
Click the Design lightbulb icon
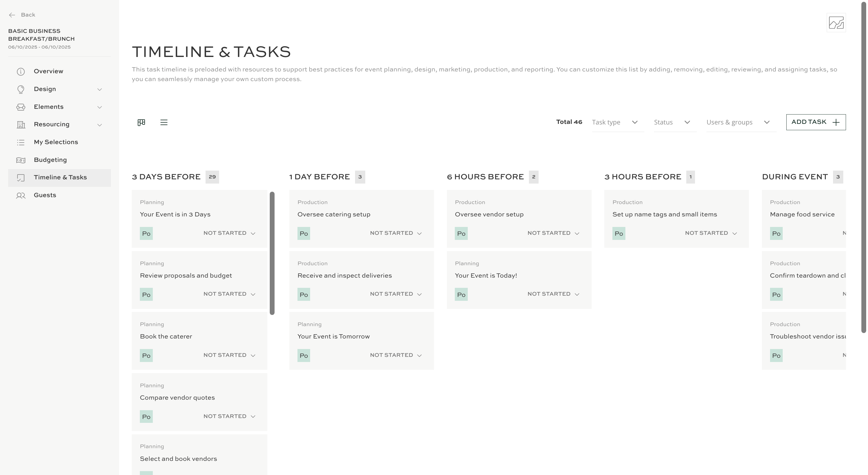[x=21, y=89]
